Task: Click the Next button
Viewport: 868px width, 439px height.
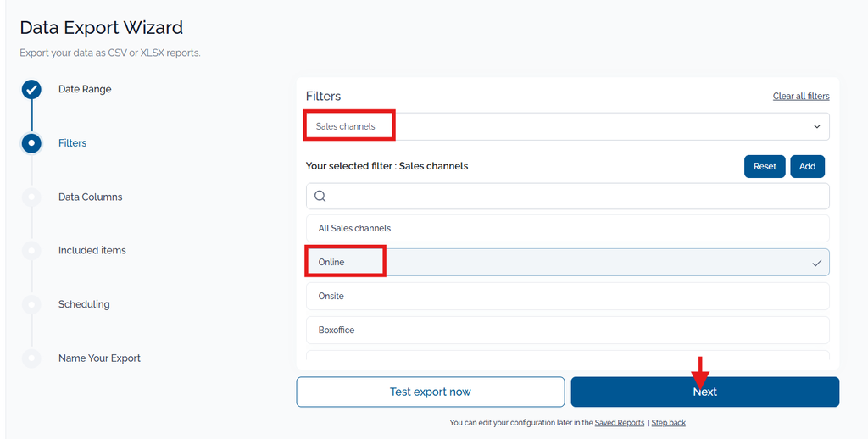Action: [704, 392]
